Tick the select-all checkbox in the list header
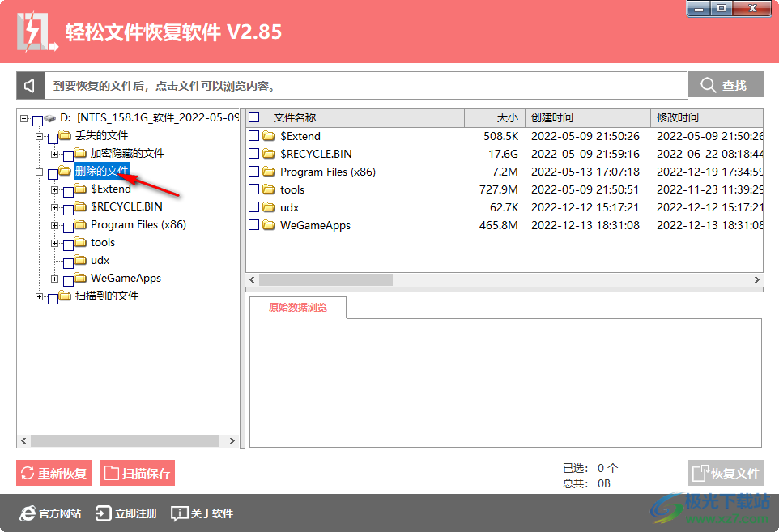 coord(254,117)
